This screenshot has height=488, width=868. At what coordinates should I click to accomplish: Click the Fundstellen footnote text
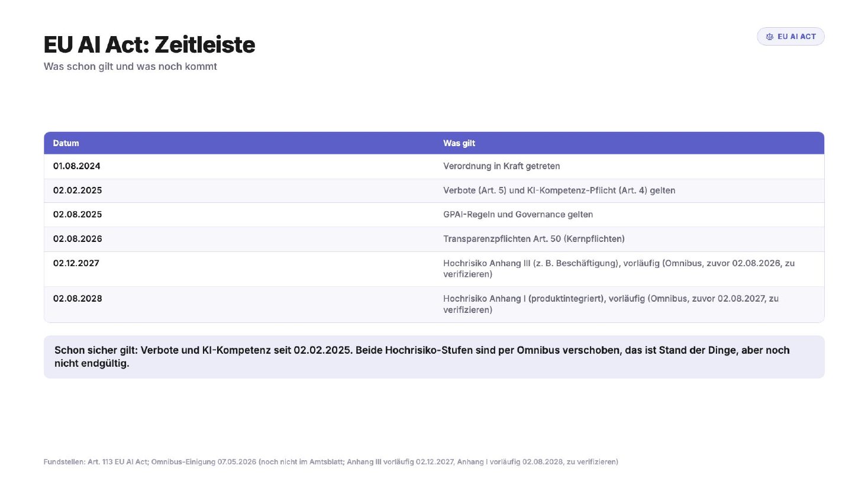tap(331, 461)
